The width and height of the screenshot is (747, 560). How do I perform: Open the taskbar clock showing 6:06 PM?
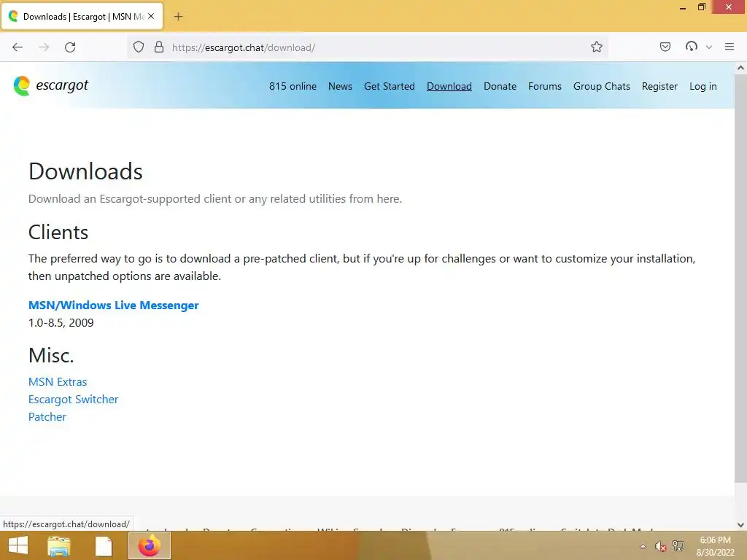click(715, 546)
